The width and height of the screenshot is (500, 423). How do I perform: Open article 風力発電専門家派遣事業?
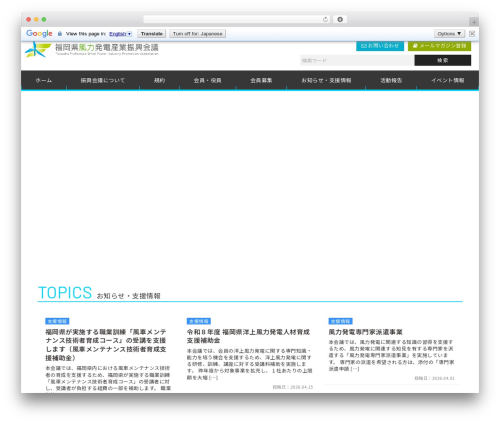[x=365, y=332]
